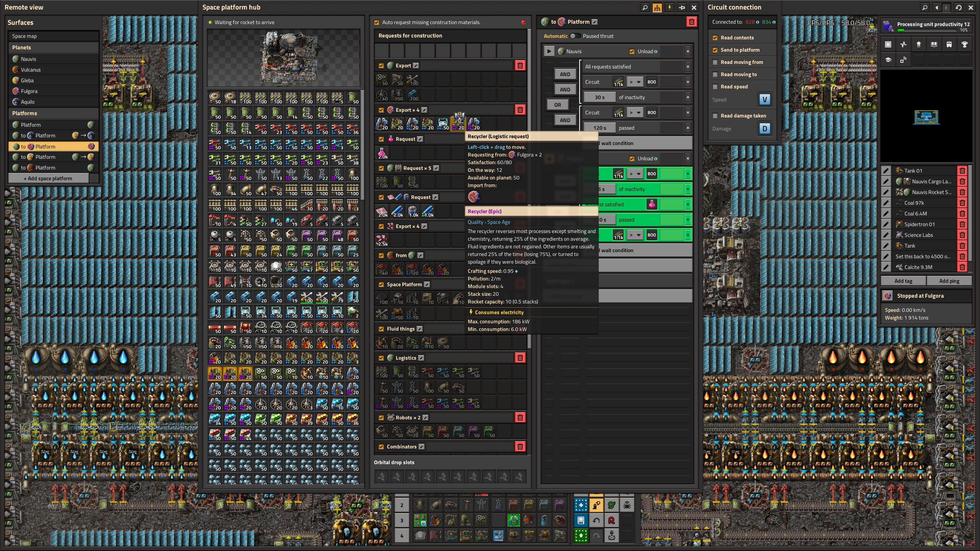The image size is (980, 551).
Task: Select the spidertron remote shortcut
Action: (627, 505)
